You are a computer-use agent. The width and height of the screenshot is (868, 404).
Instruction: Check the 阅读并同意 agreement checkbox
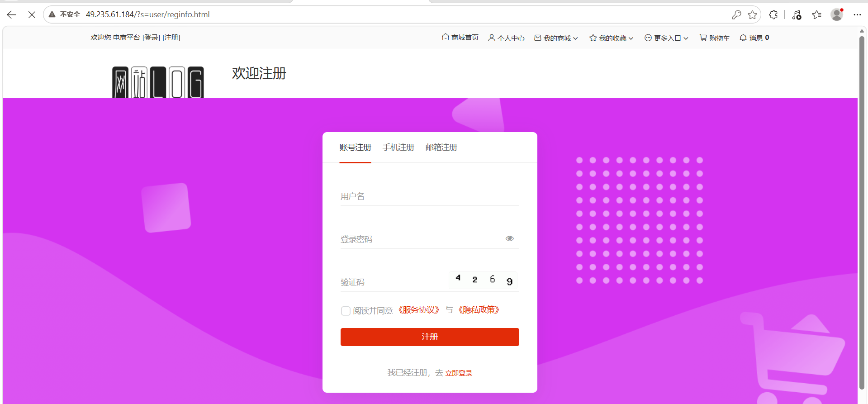click(x=346, y=311)
